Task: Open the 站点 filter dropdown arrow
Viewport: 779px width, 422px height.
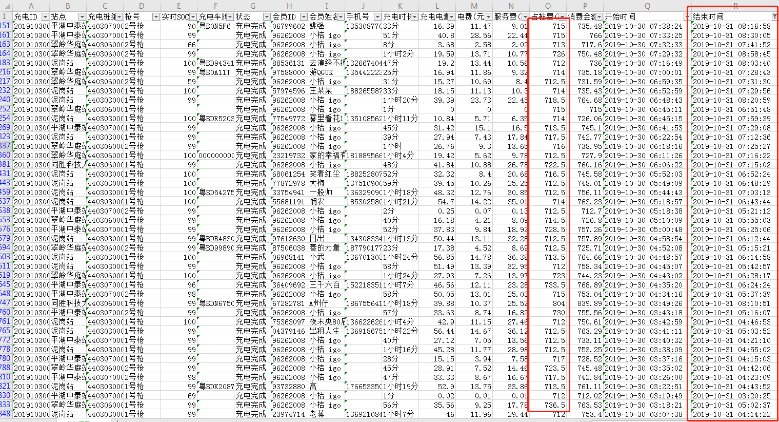Action: [x=81, y=18]
